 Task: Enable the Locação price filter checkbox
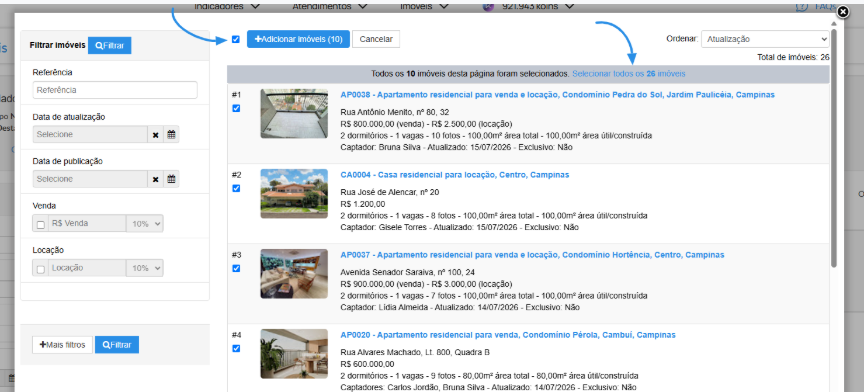[x=40, y=269]
